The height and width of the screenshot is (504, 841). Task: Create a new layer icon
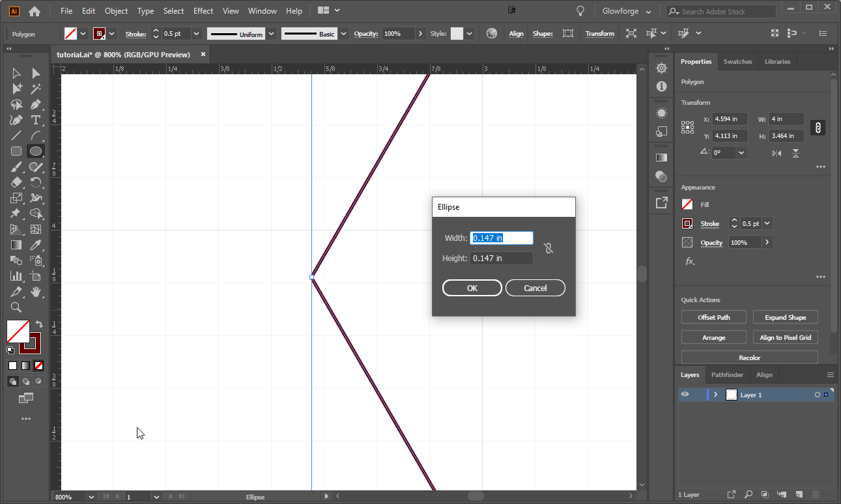point(800,494)
